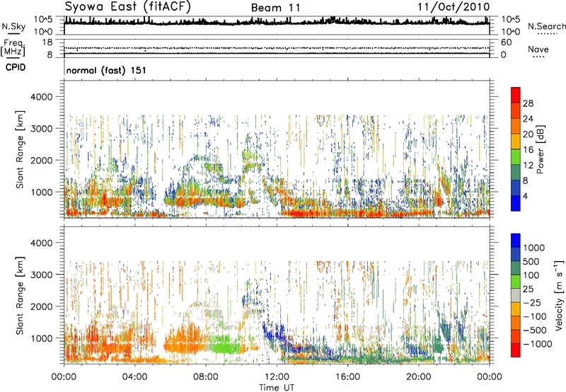Click '2000' tick on power panel range axis
566x392 pixels.
tap(41, 160)
